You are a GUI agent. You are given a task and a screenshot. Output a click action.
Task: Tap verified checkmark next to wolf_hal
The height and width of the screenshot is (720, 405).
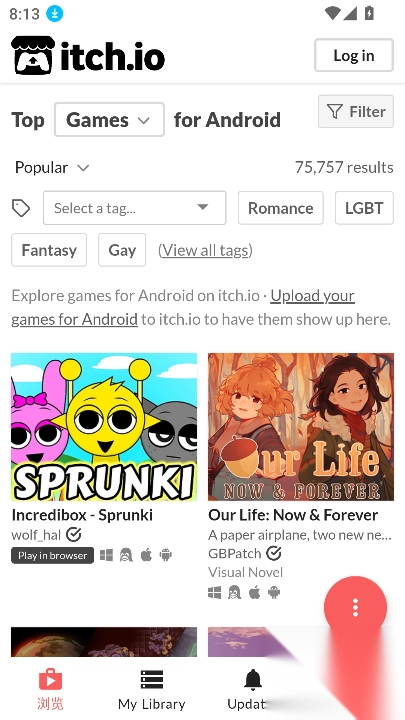click(73, 534)
